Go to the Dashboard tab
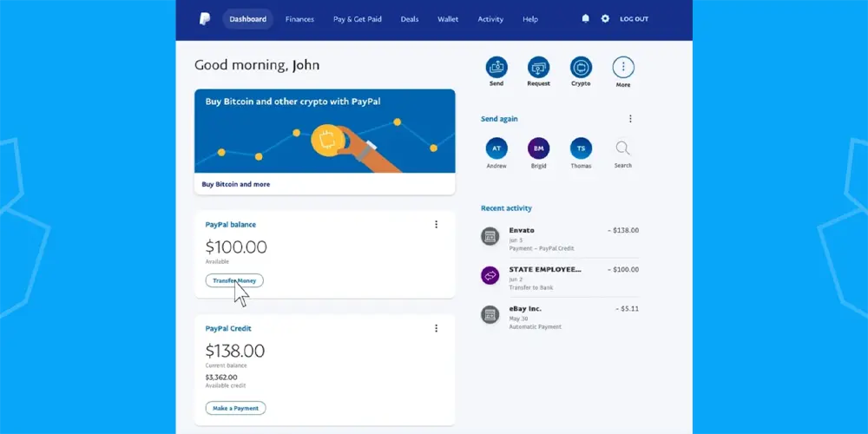868x434 pixels. click(248, 19)
